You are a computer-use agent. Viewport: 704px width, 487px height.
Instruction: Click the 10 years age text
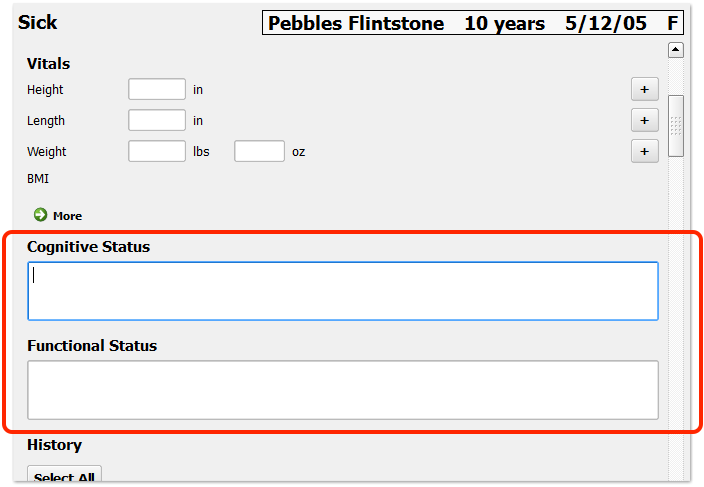coord(504,23)
